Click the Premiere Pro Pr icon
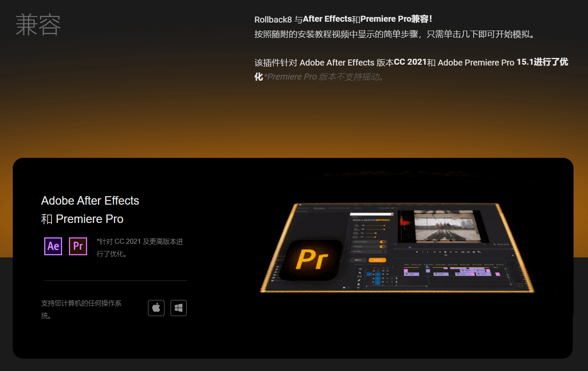The image size is (588, 371). 78,246
